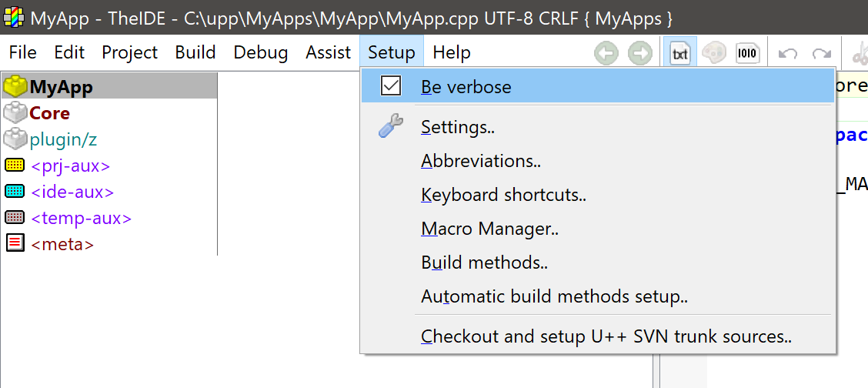Click the 1010 hex view toolbar icon
Image resolution: width=868 pixels, height=388 pixels.
click(x=747, y=53)
